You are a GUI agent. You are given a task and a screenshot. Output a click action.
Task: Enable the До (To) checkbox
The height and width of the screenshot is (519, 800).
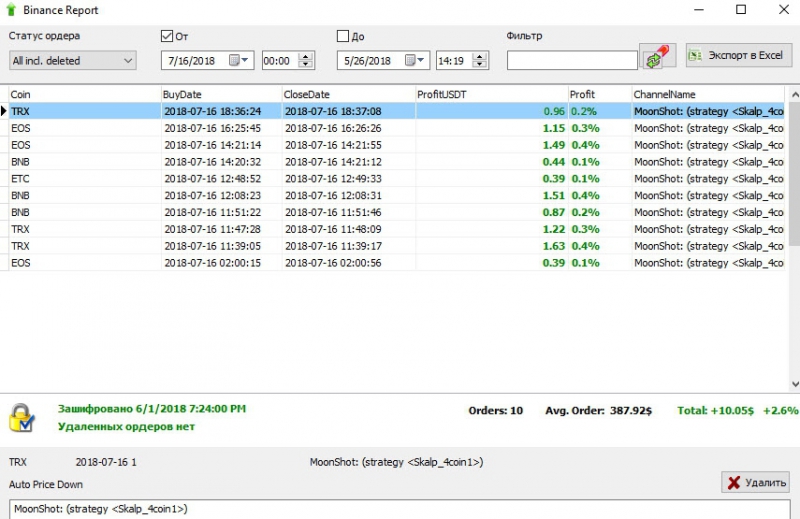[343, 36]
